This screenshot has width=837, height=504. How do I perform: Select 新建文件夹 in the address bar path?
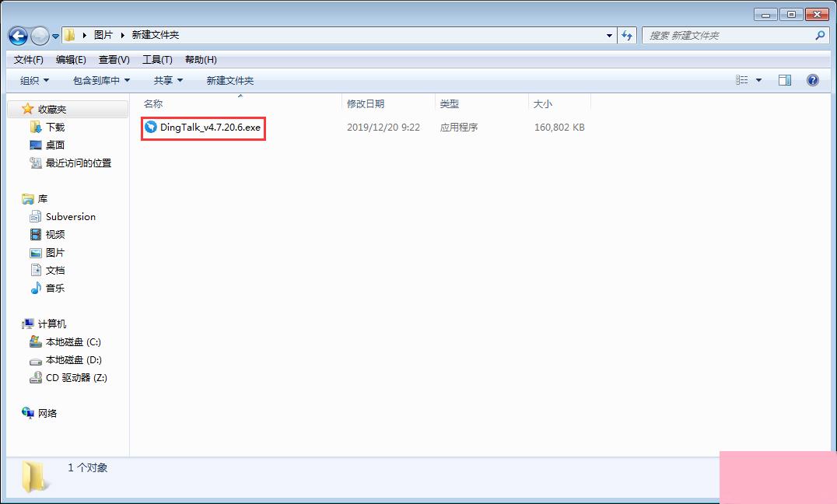coord(156,35)
